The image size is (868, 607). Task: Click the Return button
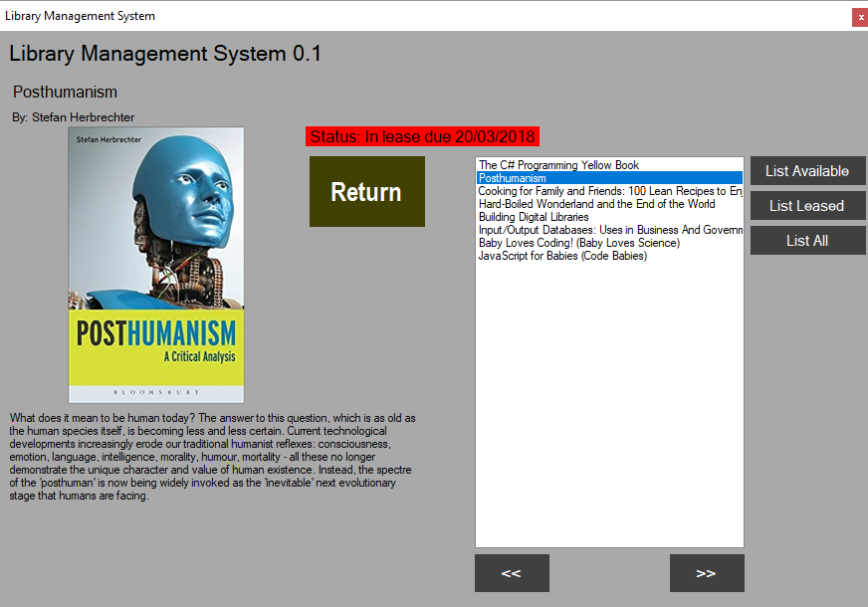click(367, 191)
